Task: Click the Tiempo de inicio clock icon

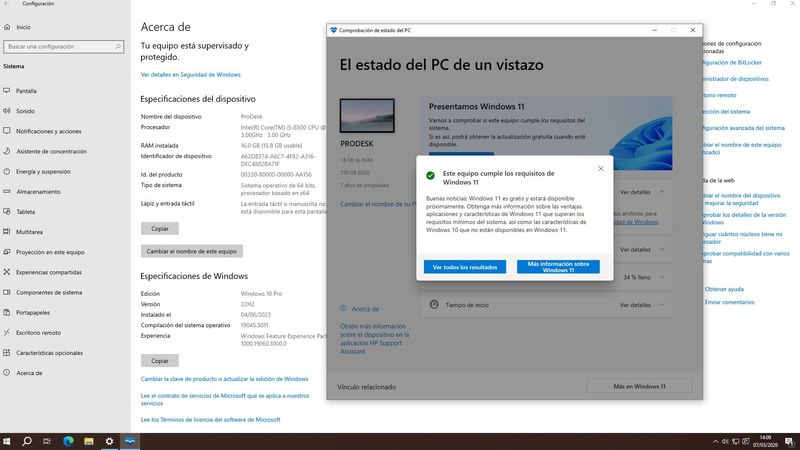Action: [434, 305]
